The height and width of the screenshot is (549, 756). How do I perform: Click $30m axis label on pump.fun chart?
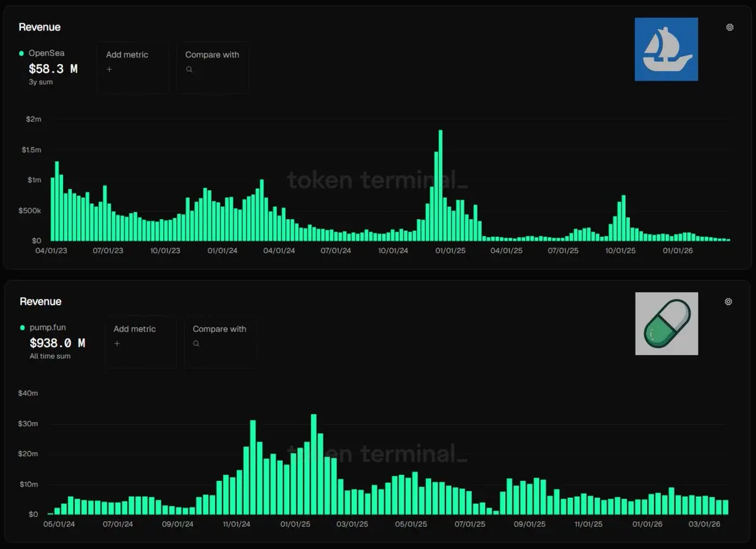coord(29,424)
